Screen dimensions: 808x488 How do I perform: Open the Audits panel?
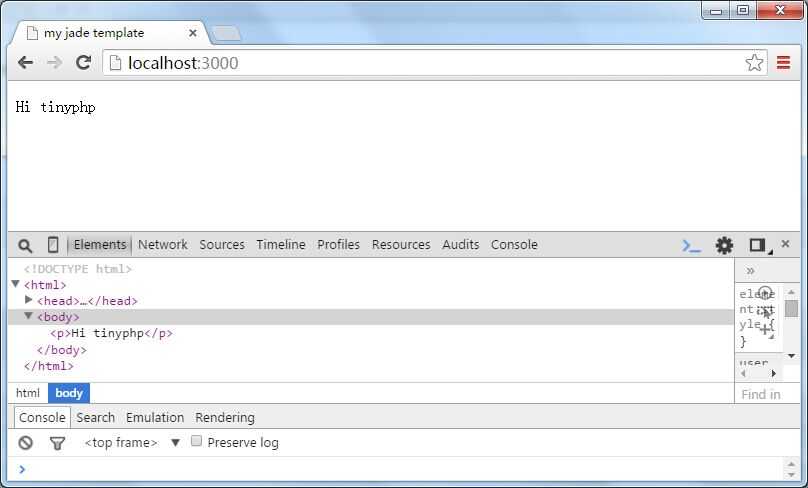click(460, 245)
